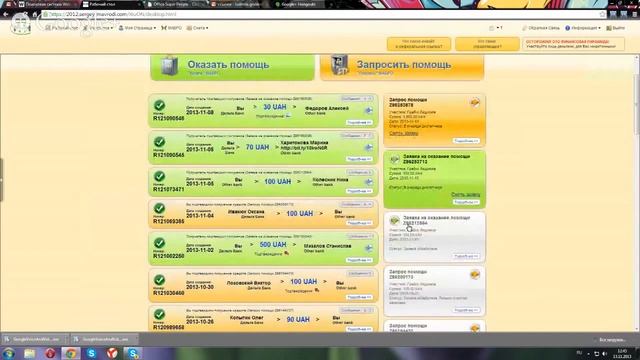Open the file explorer taskbar icon
This screenshot has width=640, height=360.
[29, 353]
